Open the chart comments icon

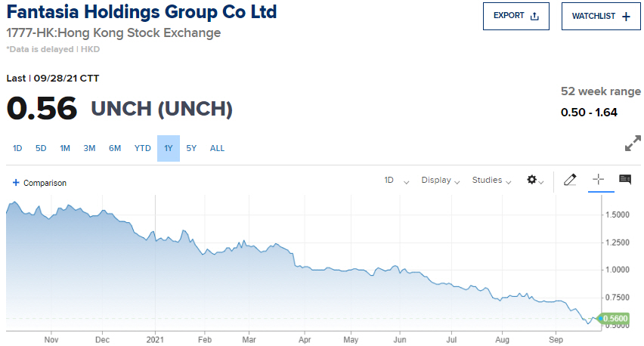coord(625,180)
